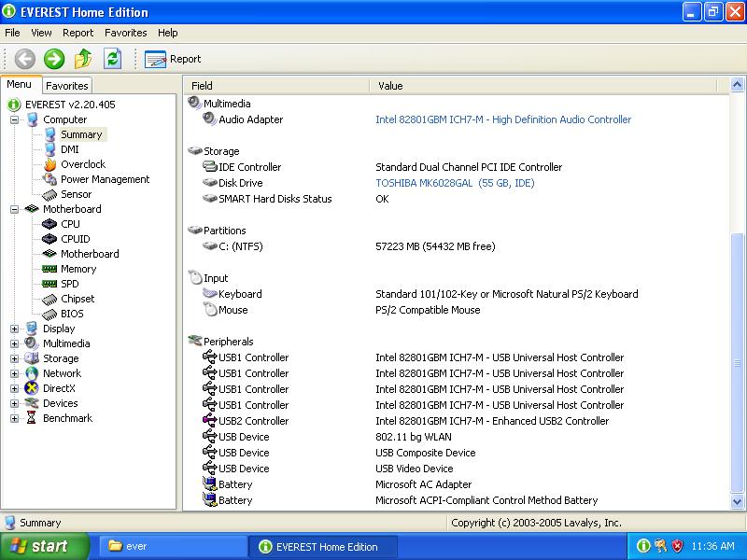Click the Benchmark hourglass icon

coord(32,418)
